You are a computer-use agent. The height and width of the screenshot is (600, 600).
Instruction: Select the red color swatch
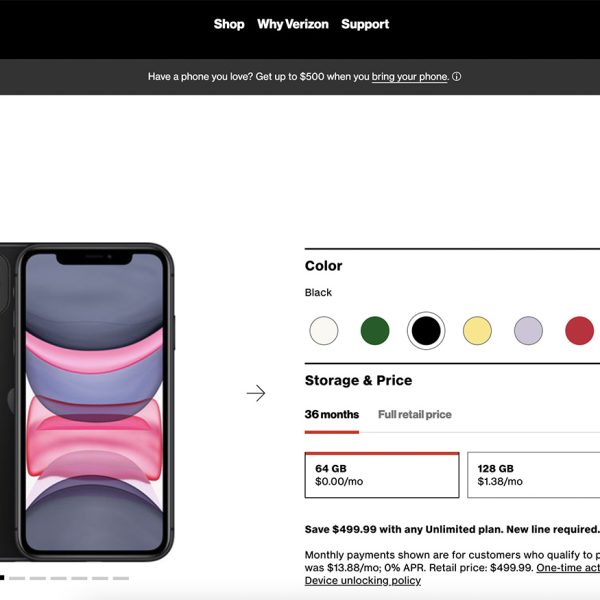point(579,331)
